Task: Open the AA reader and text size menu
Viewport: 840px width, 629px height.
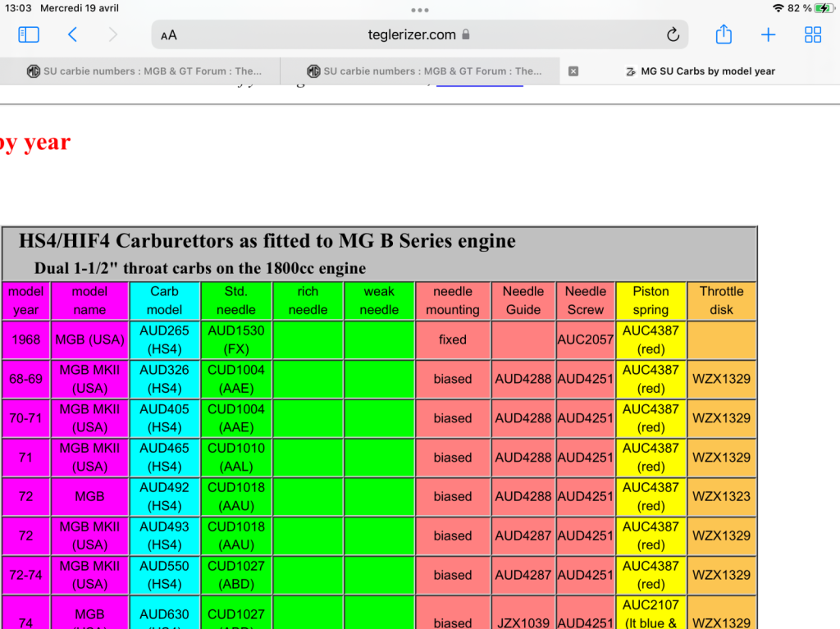Action: tap(169, 35)
